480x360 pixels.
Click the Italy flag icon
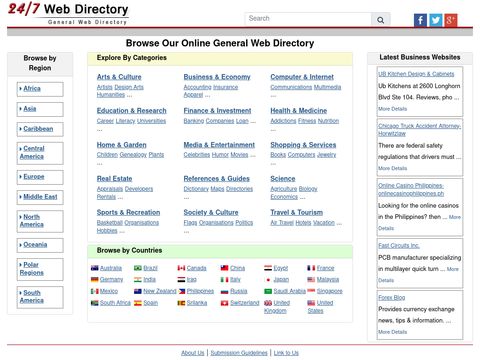224,279
